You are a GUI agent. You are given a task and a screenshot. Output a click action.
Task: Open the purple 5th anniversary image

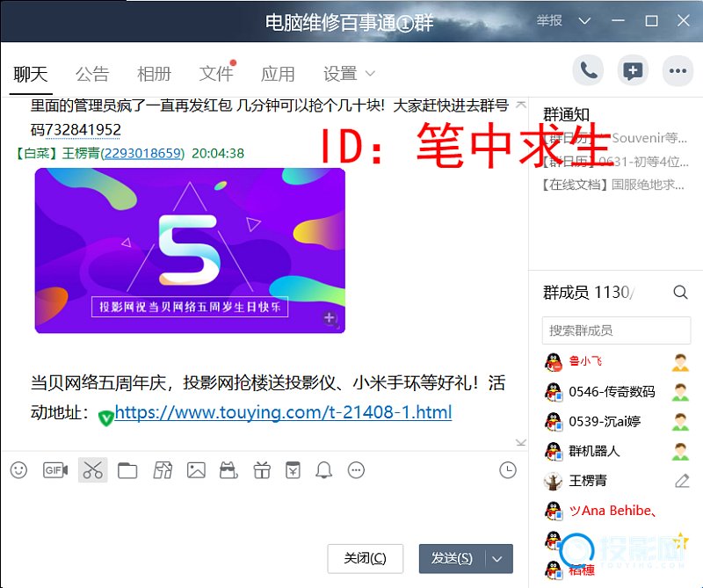(190, 250)
